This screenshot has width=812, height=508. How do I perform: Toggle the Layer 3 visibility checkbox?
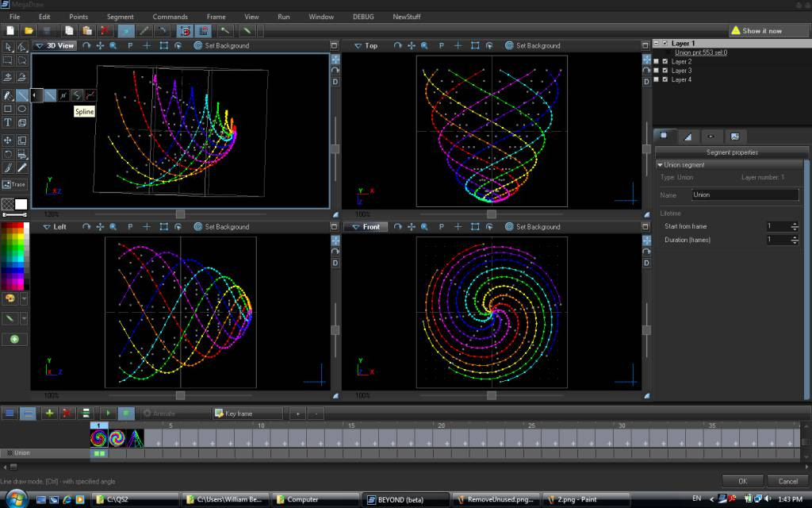coord(665,71)
